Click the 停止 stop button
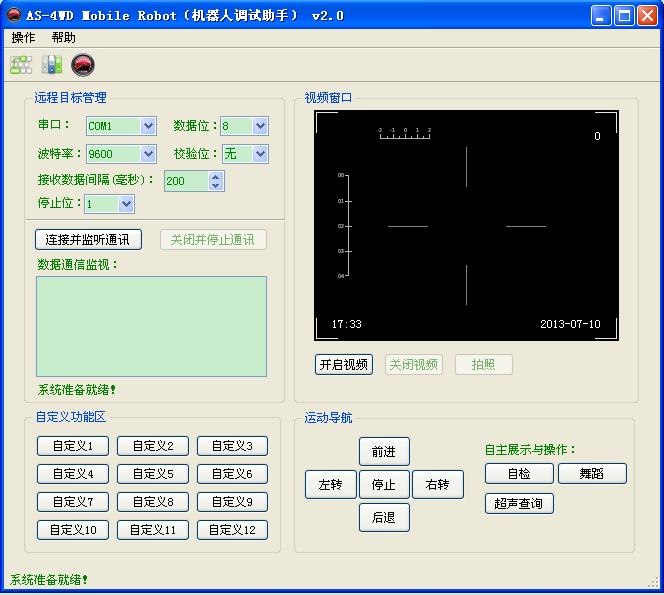 pos(384,485)
